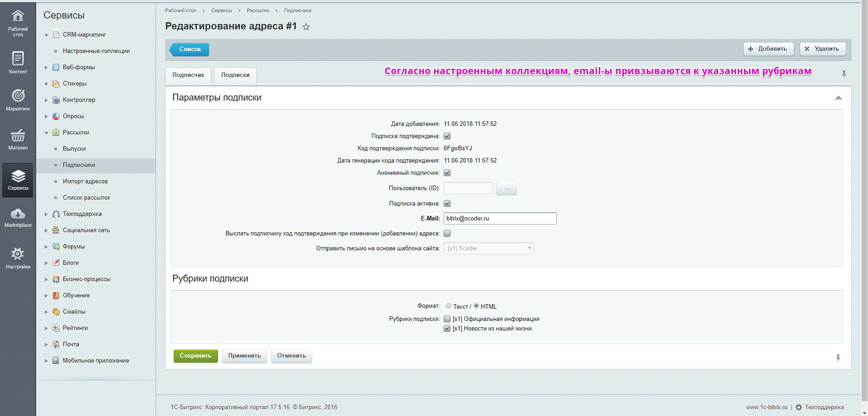Expand the Техподдержка tree node
The height and width of the screenshot is (416, 868).
pos(46,214)
